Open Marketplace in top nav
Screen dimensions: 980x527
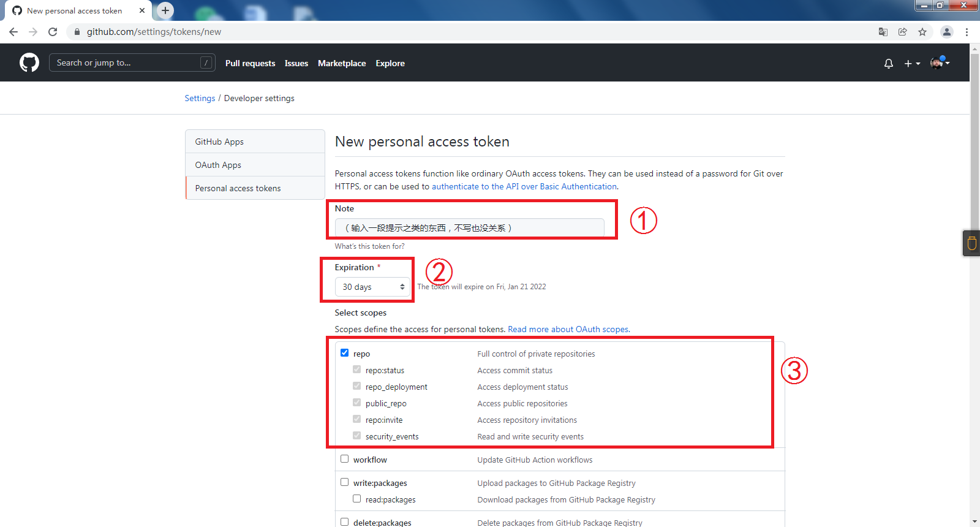(x=342, y=63)
